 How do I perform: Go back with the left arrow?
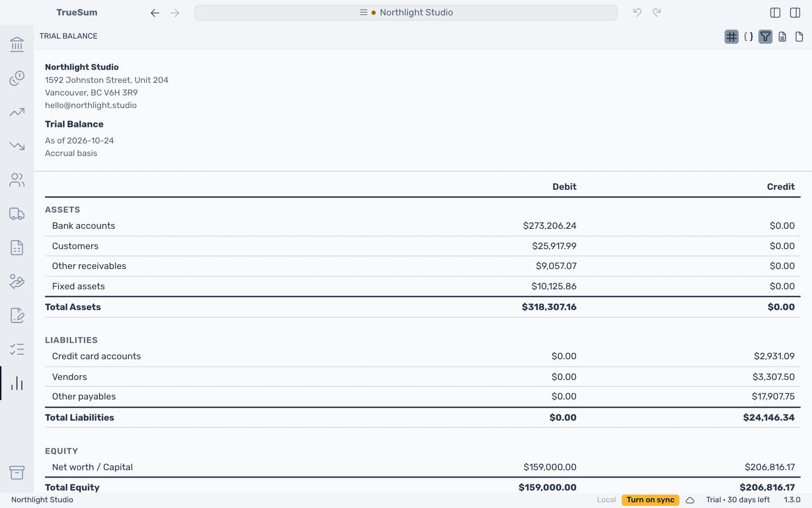point(155,13)
